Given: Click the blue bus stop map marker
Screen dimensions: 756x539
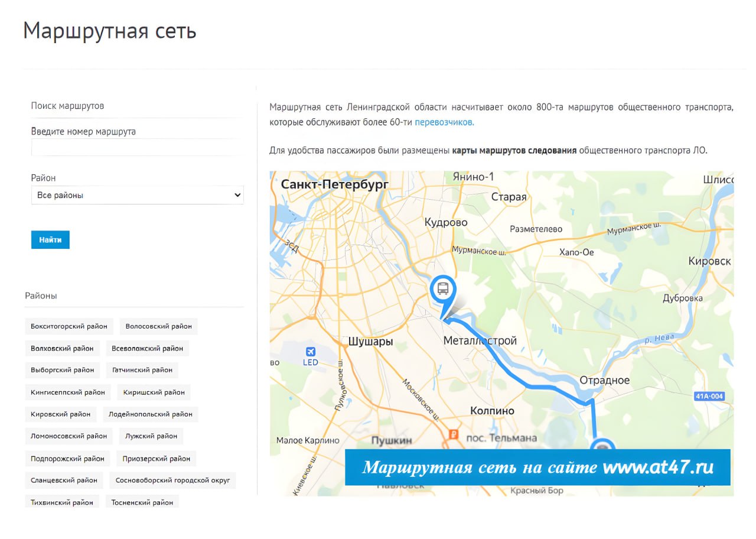Looking at the screenshot, I should 442,290.
